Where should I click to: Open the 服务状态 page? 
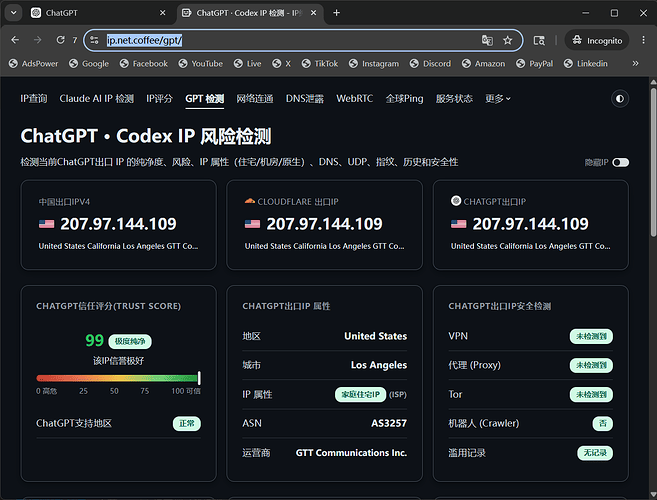coord(454,98)
